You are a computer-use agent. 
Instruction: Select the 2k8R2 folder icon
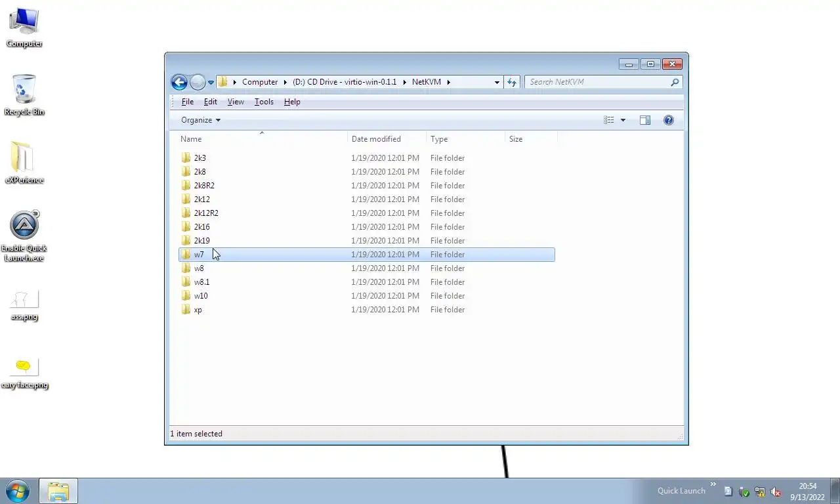click(x=186, y=186)
